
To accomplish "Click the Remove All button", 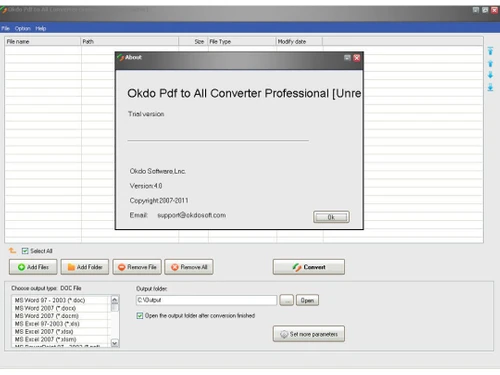I will pos(189,267).
